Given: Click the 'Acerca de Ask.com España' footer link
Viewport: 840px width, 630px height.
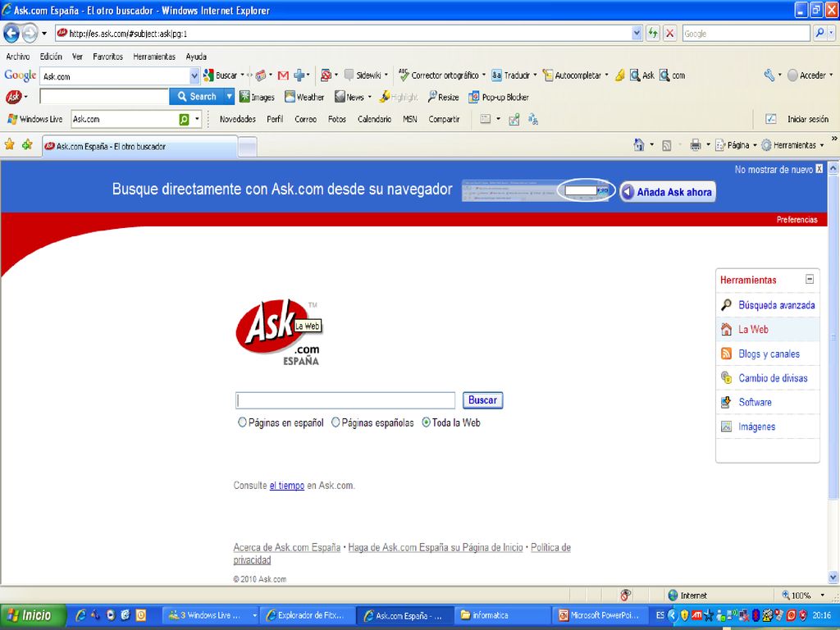Looking at the screenshot, I should click(286, 547).
